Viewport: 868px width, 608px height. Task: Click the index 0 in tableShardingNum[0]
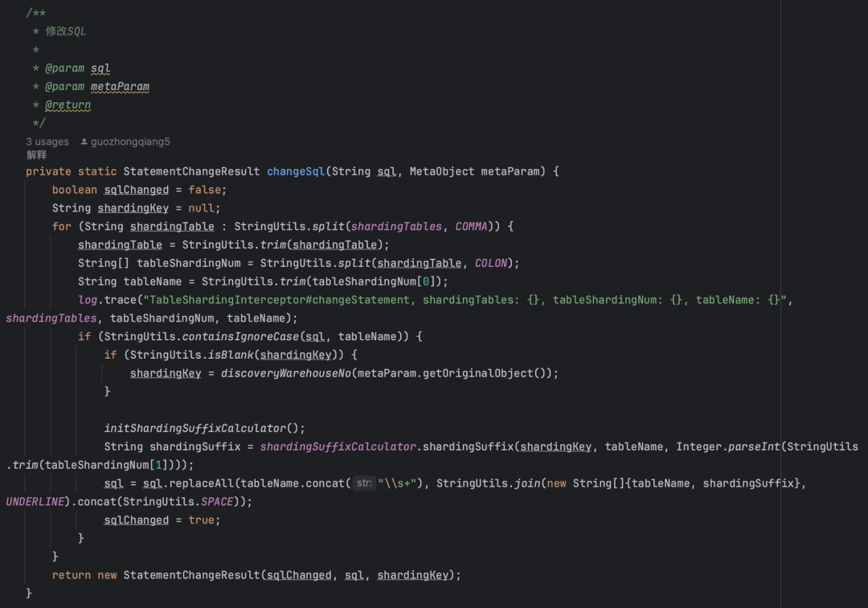pyautogui.click(x=426, y=281)
